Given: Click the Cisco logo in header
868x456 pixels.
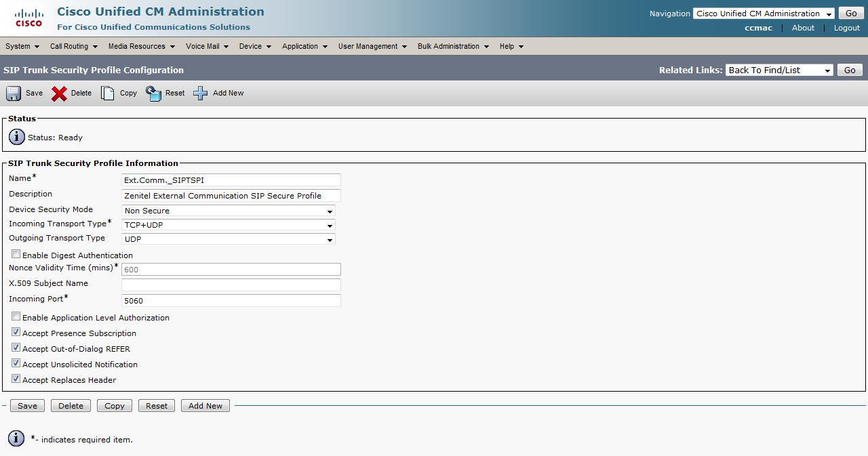Looking at the screenshot, I should tap(29, 19).
